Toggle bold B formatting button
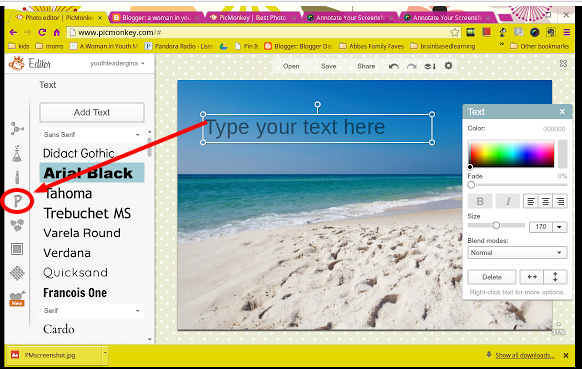 tap(480, 201)
